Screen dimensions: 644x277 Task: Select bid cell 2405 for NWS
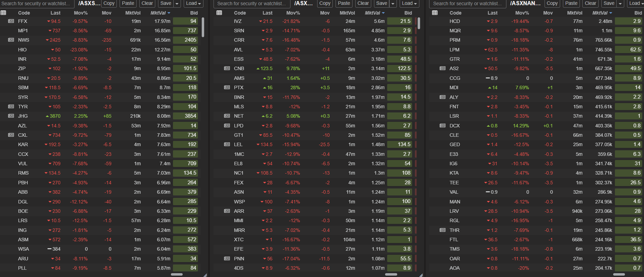(x=185, y=40)
